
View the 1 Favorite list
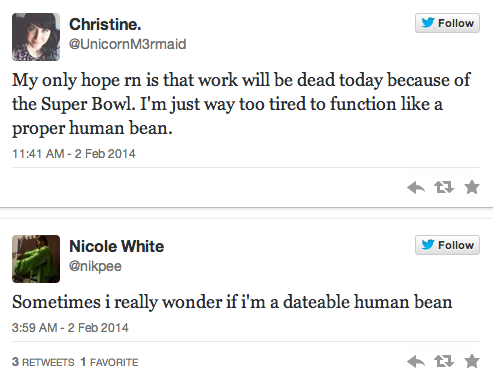pos(109,362)
